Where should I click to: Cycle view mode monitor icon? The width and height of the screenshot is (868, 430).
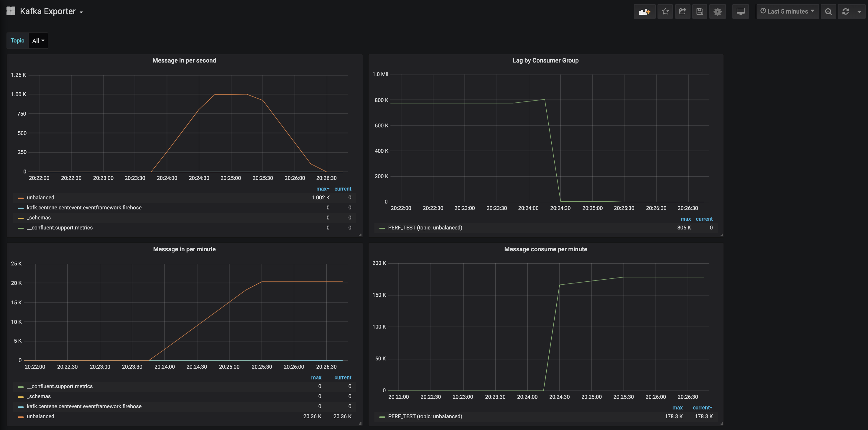740,12
